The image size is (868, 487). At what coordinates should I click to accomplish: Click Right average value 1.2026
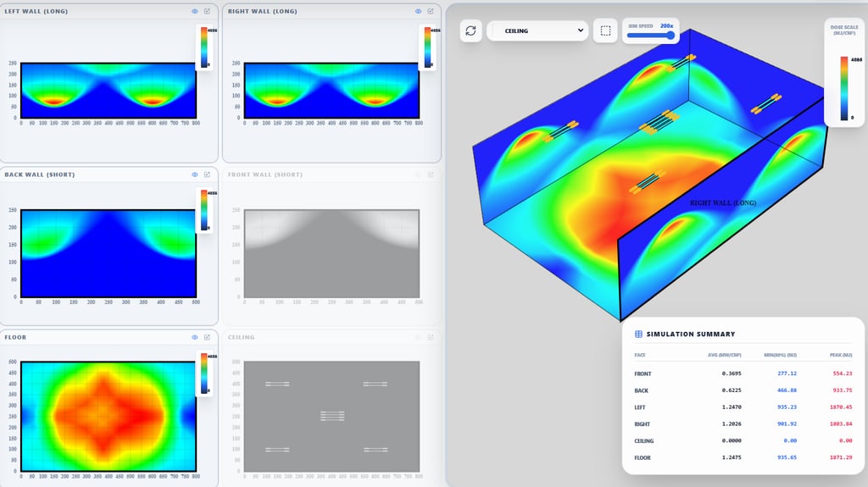pyautogui.click(x=732, y=424)
